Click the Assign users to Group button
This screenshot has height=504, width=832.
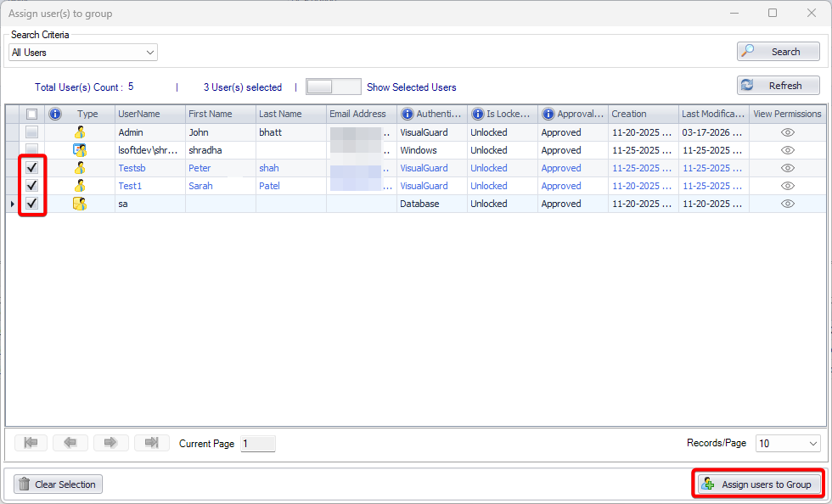click(x=758, y=484)
